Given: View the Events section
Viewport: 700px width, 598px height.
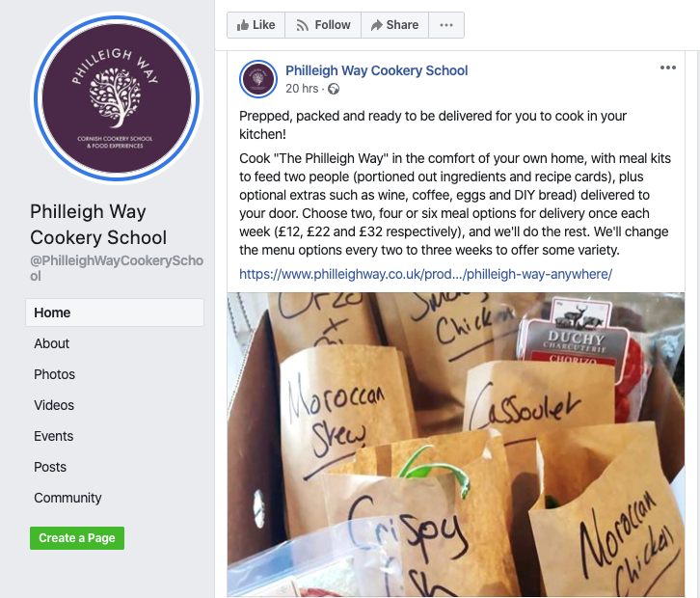Looking at the screenshot, I should 54,436.
